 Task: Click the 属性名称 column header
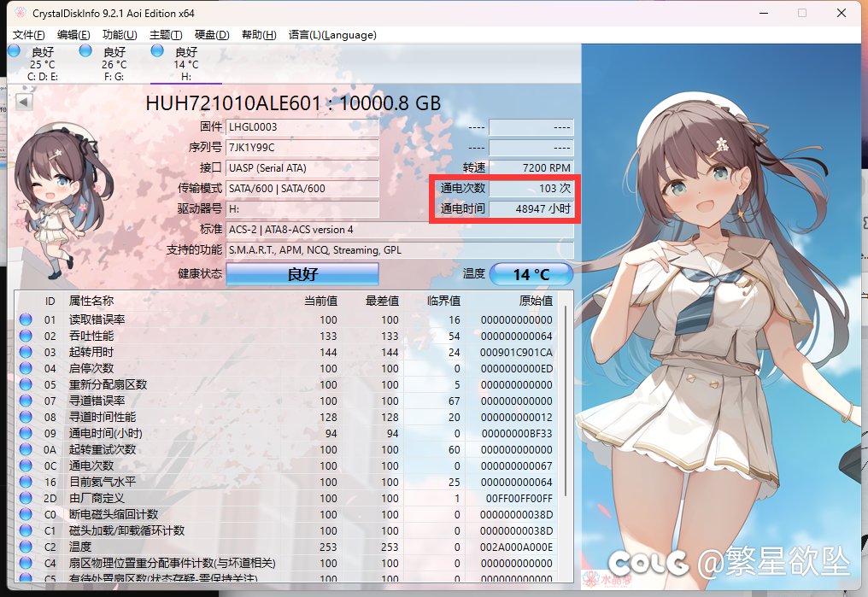tap(91, 301)
